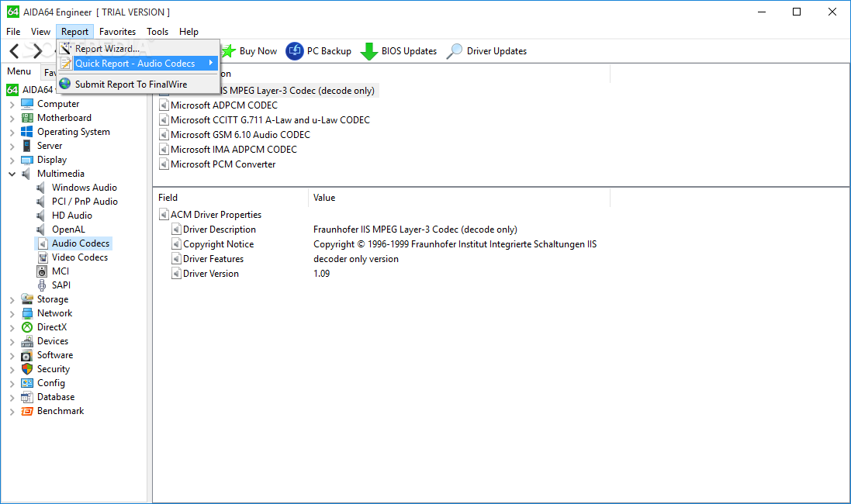Click the Security shield icon
Image resolution: width=851 pixels, height=504 pixels.
point(27,369)
